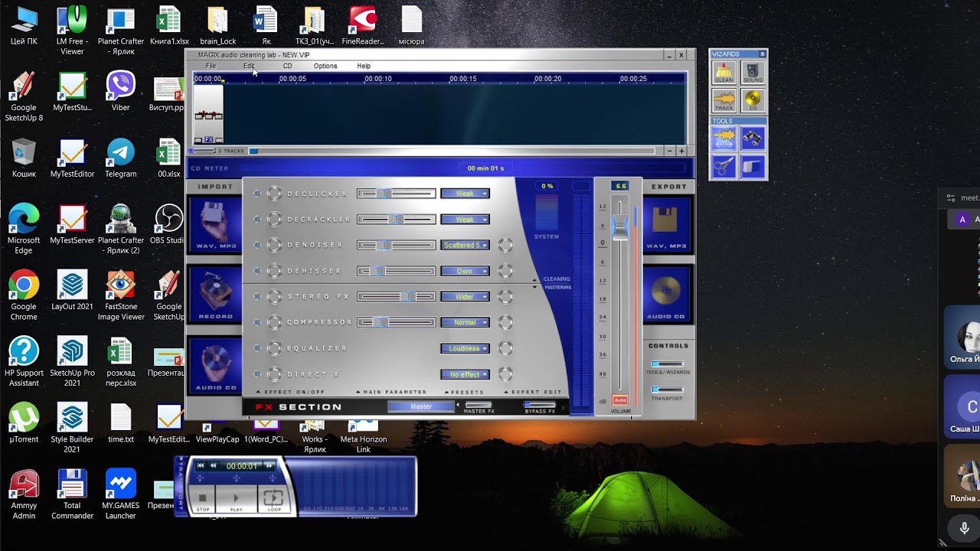Click the master Volume fader handle
Viewport: 980px width, 551px height.
620,227
